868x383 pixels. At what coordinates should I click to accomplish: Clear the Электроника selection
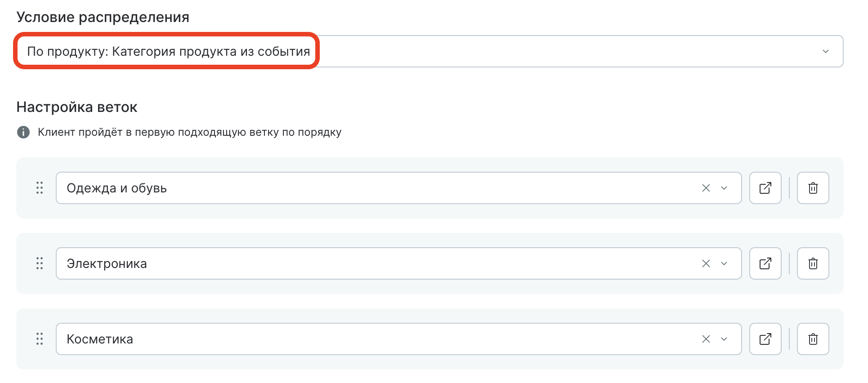click(706, 263)
